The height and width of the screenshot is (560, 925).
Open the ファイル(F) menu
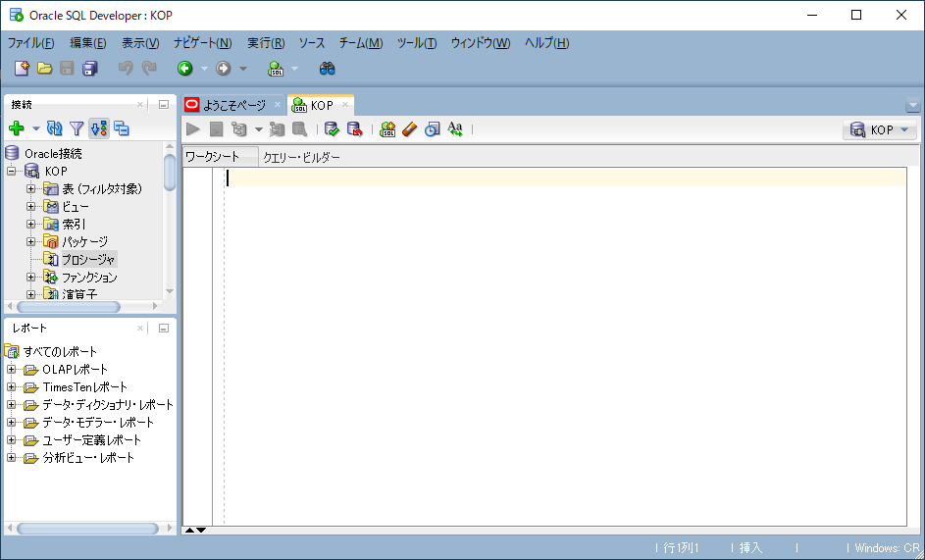point(30,43)
